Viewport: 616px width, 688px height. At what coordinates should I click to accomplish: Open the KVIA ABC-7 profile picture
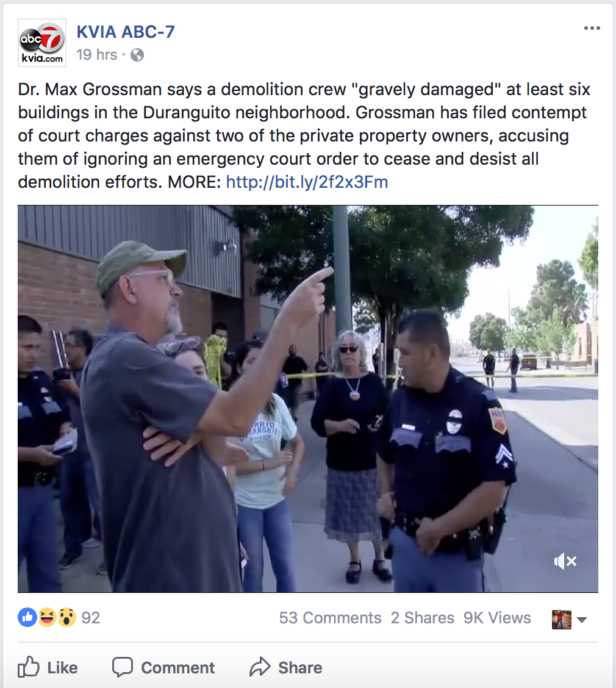pyautogui.click(x=41, y=43)
